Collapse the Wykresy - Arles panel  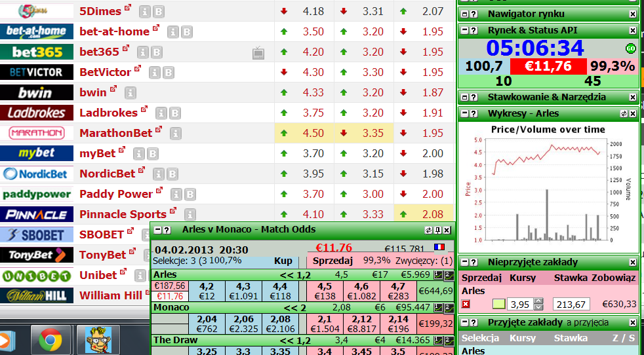(x=465, y=114)
